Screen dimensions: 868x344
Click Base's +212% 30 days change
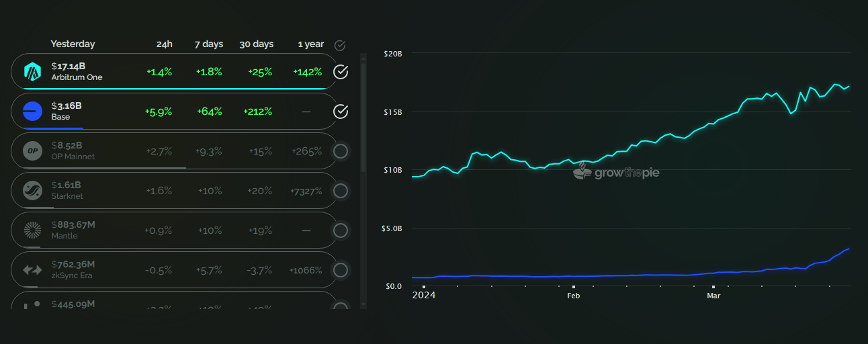[x=258, y=112]
